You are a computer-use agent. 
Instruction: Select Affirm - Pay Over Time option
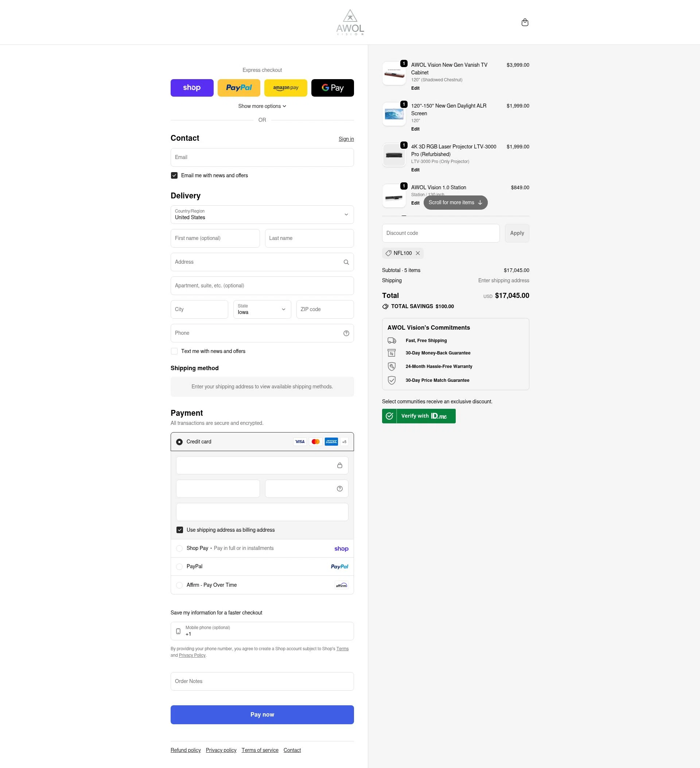pos(179,585)
